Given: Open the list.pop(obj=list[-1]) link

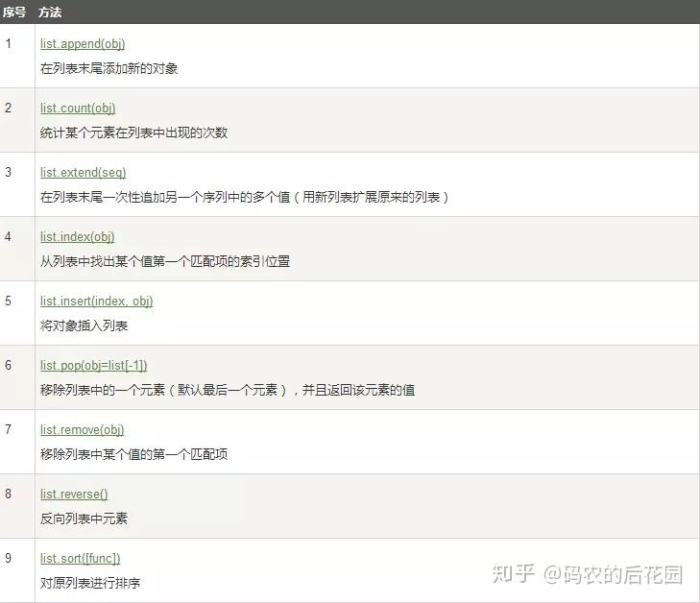Looking at the screenshot, I should click(x=94, y=365).
